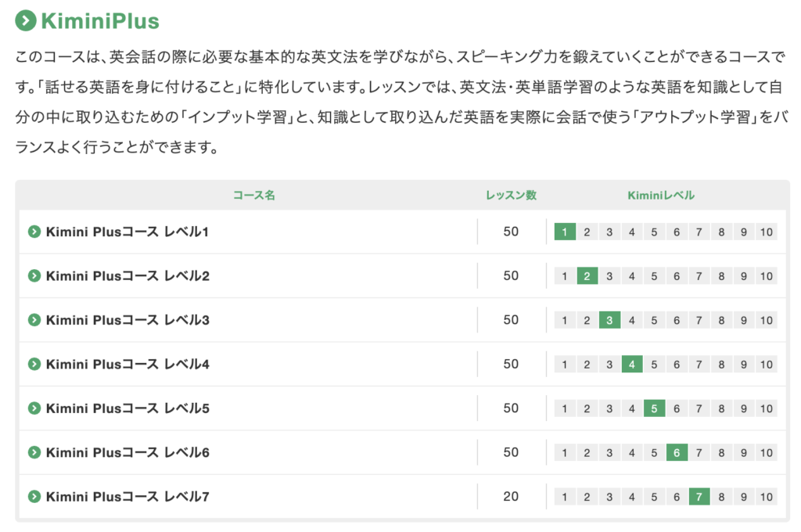Click arrow icon next to Kimini Plus レベル2

click(x=34, y=275)
